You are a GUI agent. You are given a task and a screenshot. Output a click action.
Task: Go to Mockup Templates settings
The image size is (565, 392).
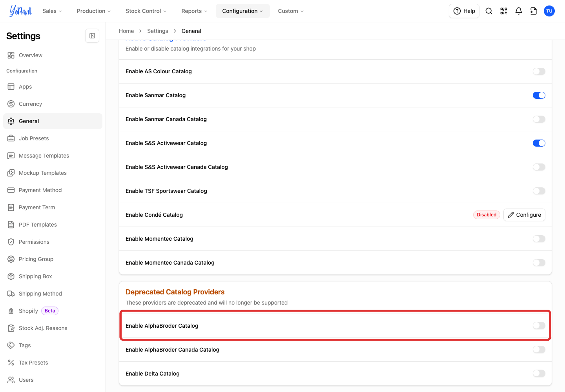(53, 173)
